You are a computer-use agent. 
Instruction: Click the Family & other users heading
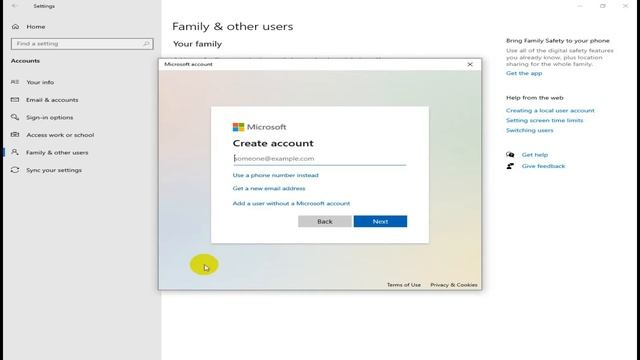[233, 27]
